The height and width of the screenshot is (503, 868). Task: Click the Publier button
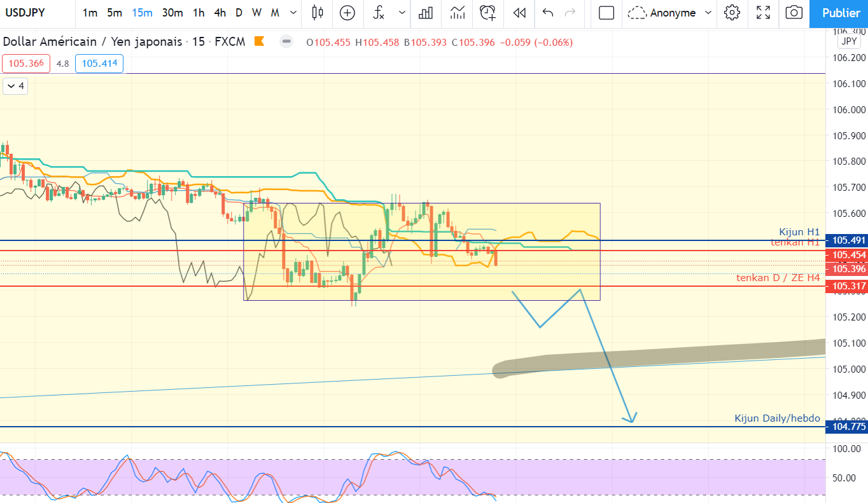click(x=839, y=13)
